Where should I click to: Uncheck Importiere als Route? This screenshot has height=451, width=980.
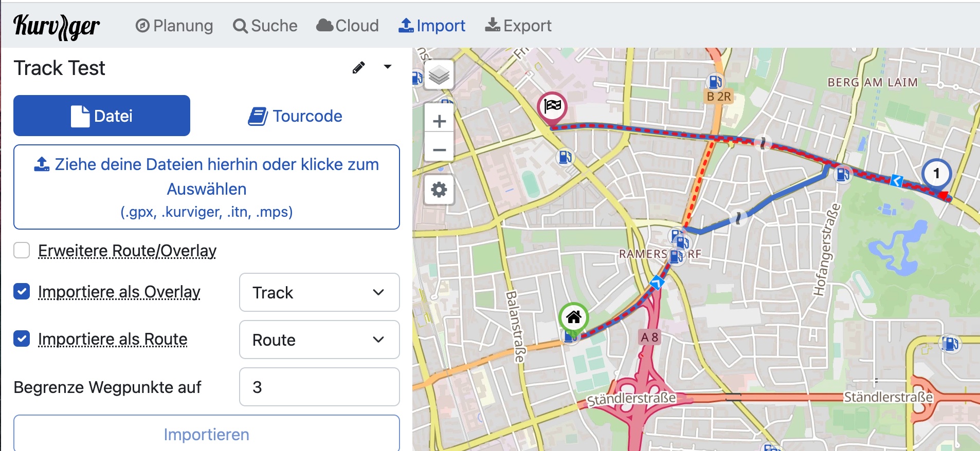point(22,339)
